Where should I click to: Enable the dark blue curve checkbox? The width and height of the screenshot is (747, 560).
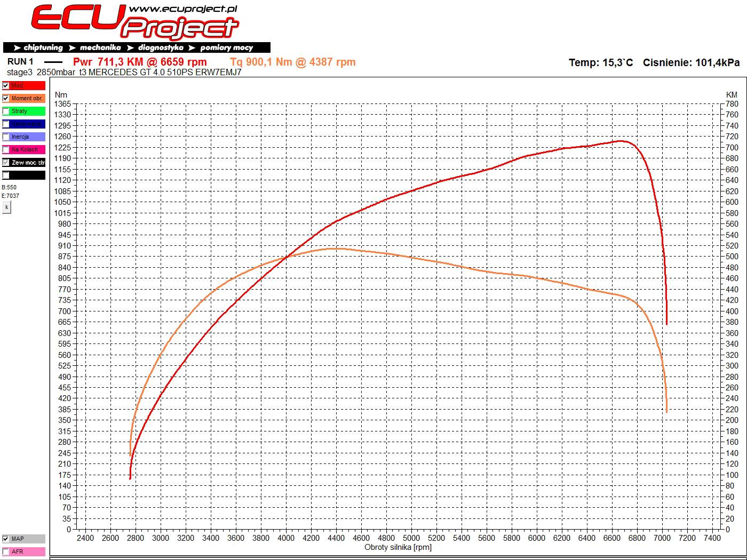coord(6,124)
